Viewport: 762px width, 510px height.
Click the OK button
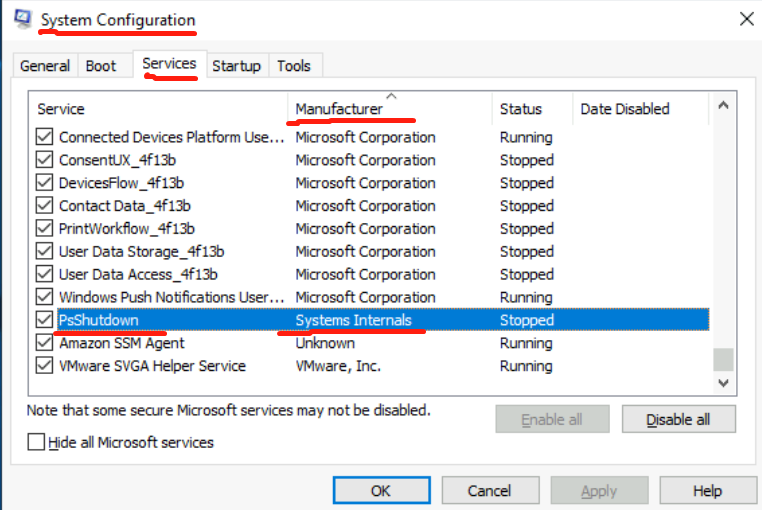coord(380,491)
